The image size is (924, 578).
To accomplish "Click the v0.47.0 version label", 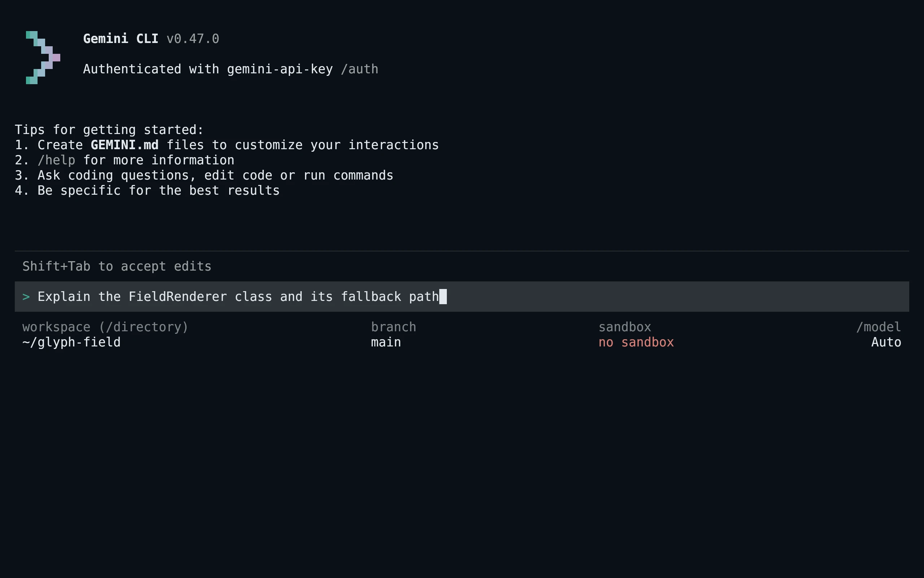I will [193, 39].
